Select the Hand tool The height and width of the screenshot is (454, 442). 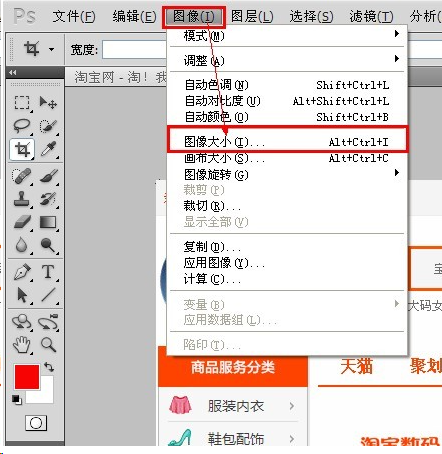point(22,344)
